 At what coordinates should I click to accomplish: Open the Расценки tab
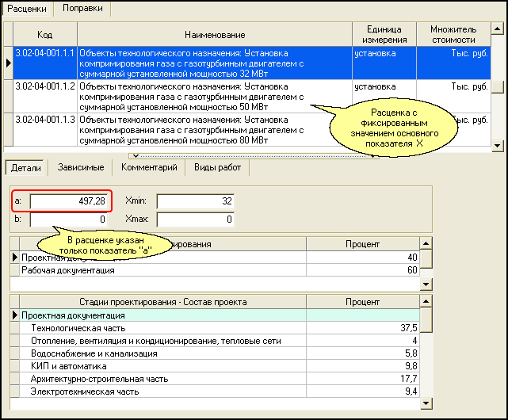click(28, 8)
